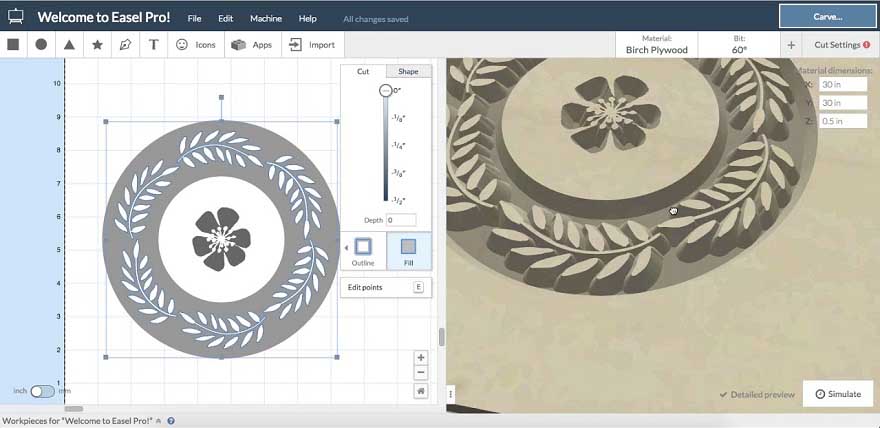Image resolution: width=880 pixels, height=428 pixels.
Task: Open the Help menu
Action: coord(308,19)
